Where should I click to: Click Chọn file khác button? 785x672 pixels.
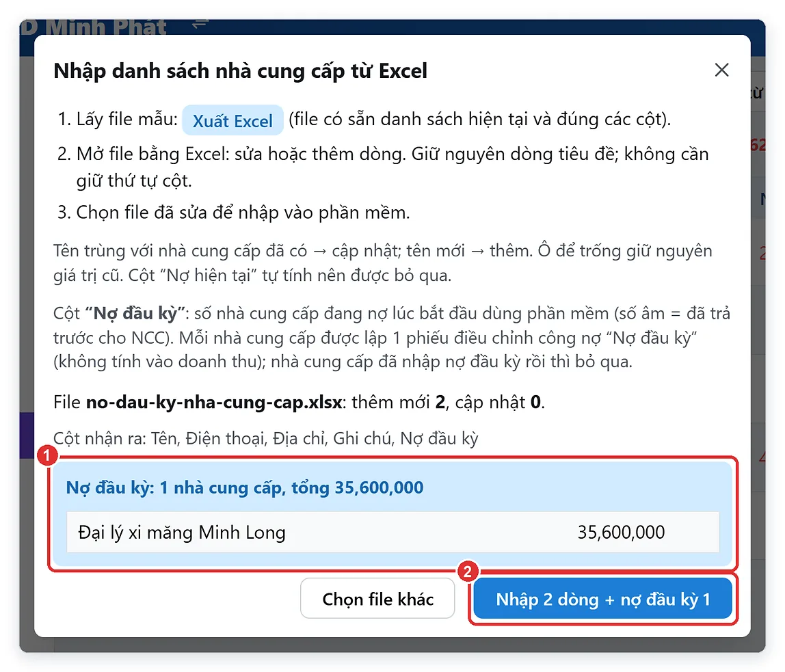coord(377,599)
